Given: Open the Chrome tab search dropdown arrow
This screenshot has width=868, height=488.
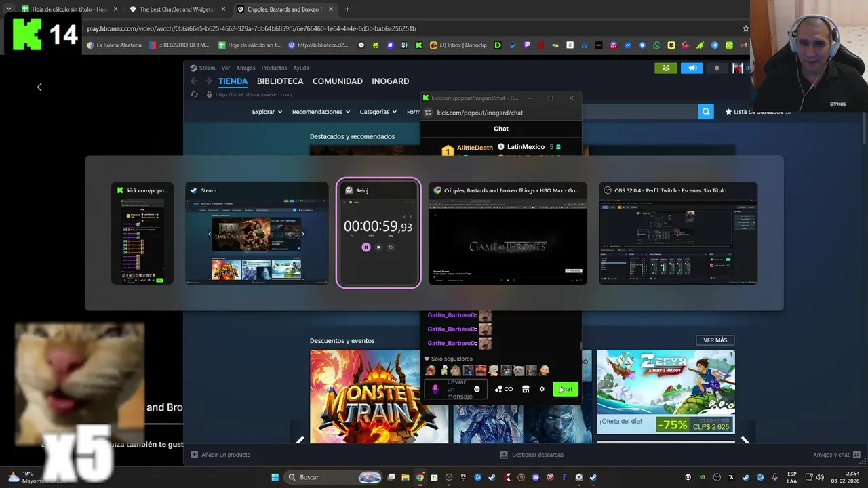Looking at the screenshot, I should (x=8, y=9).
